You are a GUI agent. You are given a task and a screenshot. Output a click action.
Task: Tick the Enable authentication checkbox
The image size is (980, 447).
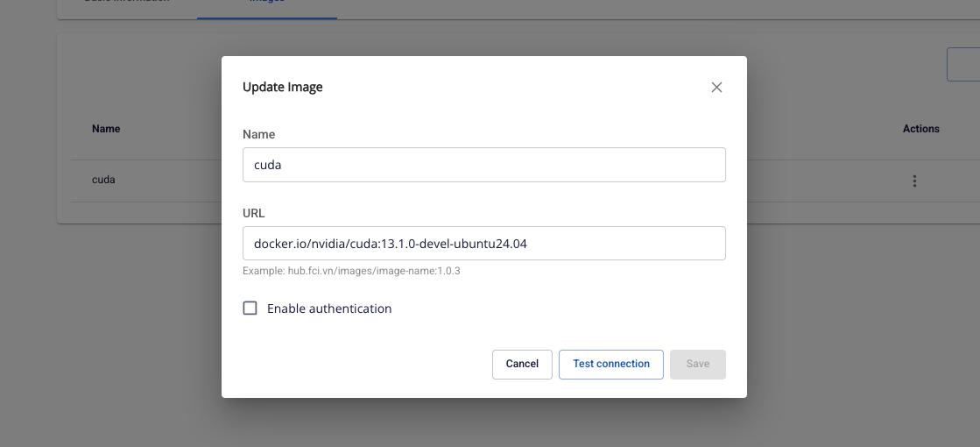pos(250,309)
